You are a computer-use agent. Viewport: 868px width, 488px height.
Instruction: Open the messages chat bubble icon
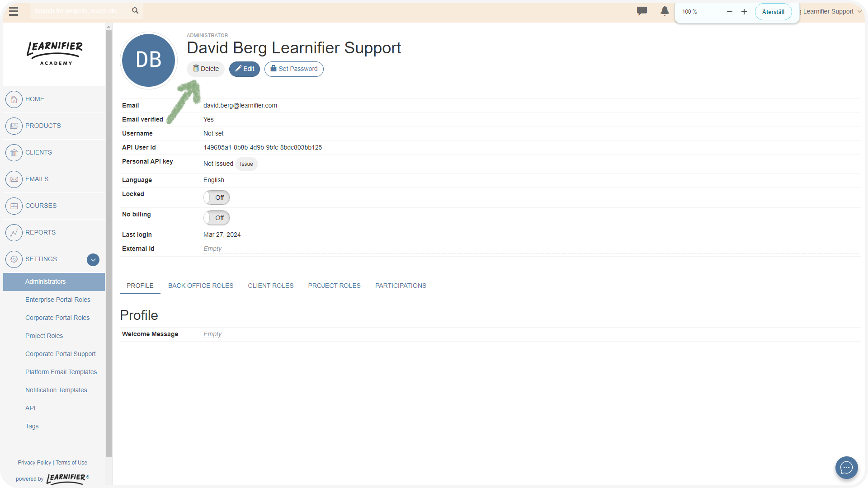tap(642, 11)
